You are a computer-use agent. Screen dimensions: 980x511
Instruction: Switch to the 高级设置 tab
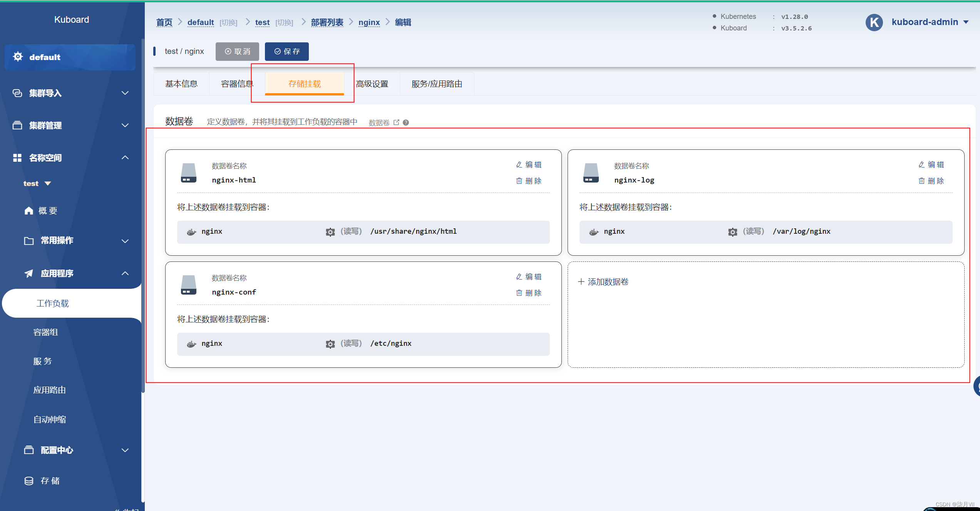pos(372,84)
